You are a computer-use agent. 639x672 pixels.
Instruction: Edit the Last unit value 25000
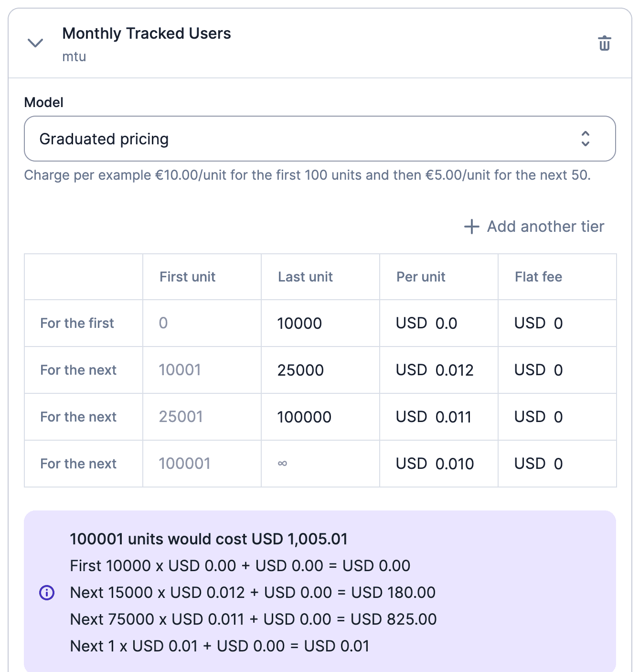coord(300,370)
